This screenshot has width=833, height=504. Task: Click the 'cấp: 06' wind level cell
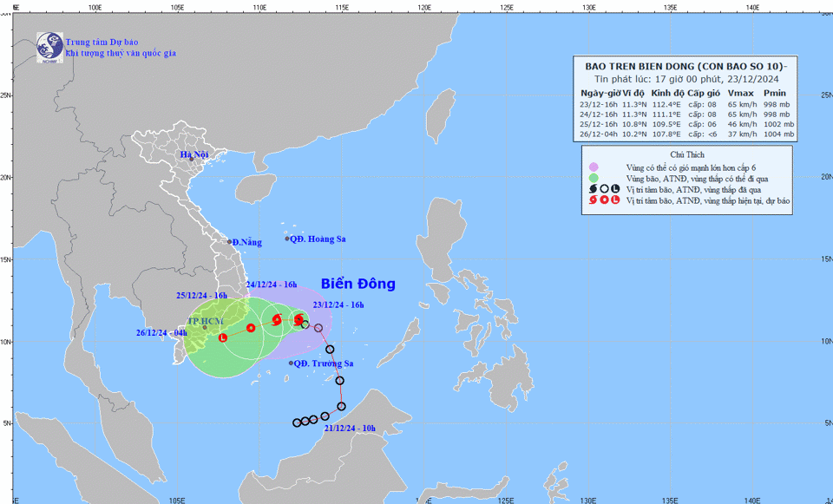[x=702, y=124]
